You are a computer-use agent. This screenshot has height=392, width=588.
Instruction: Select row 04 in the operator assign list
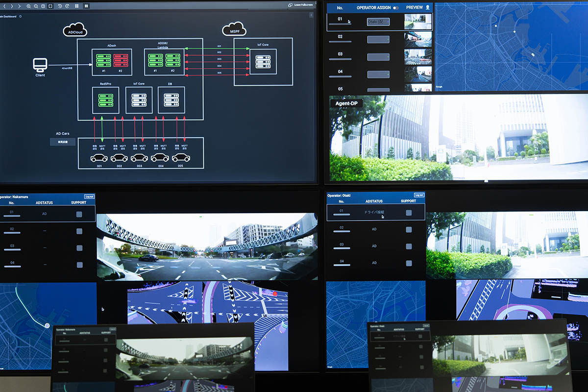(380, 75)
